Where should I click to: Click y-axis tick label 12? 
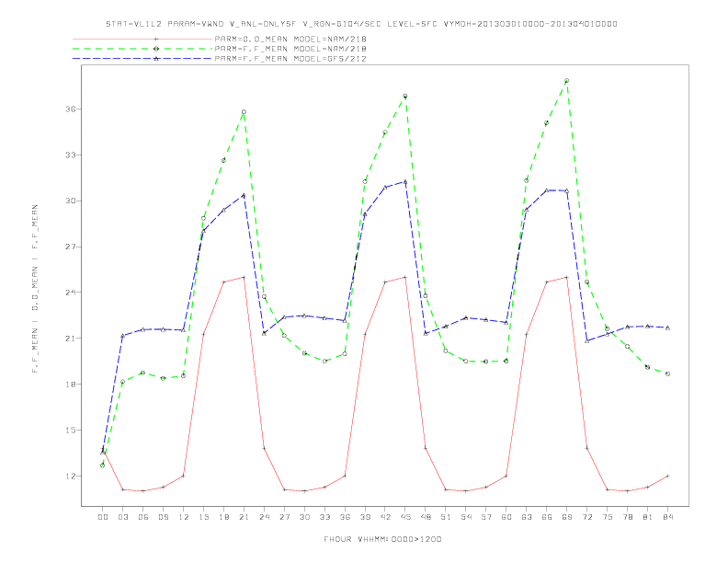(71, 477)
